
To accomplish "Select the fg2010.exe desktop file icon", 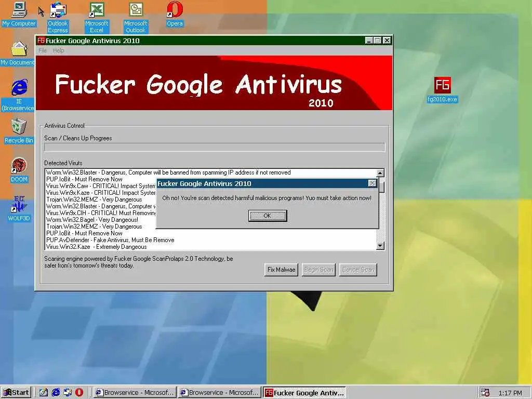I will (443, 90).
